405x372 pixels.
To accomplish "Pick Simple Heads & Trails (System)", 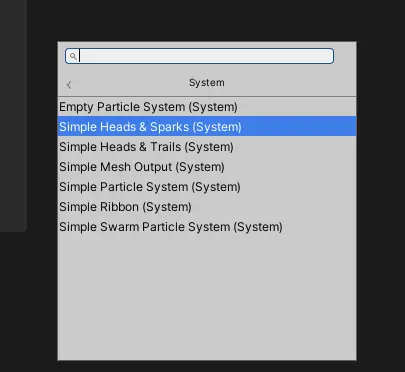I will tap(207, 147).
